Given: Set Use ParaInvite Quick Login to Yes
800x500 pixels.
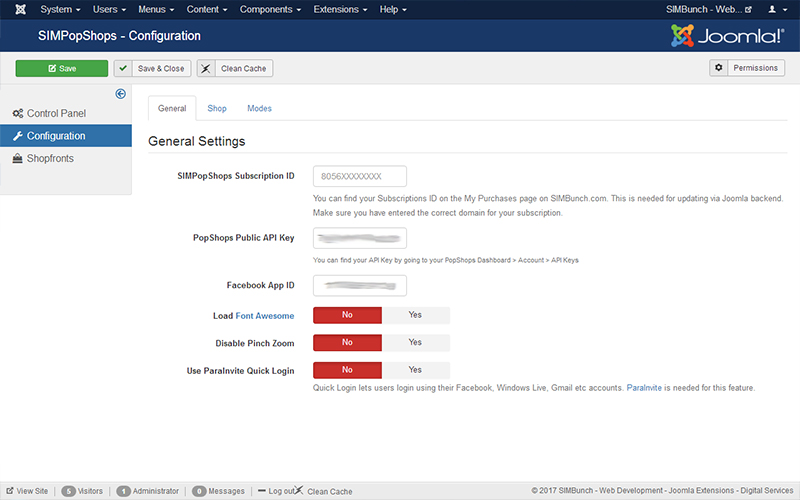Looking at the screenshot, I should 415,370.
